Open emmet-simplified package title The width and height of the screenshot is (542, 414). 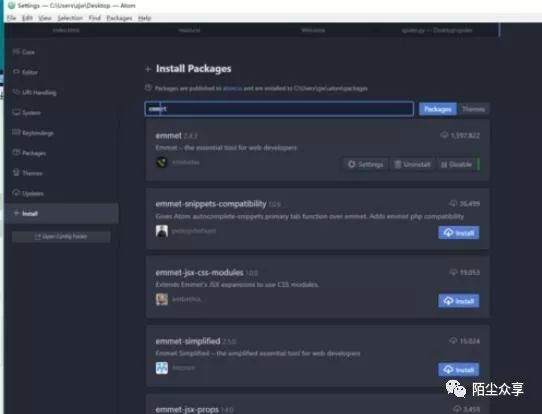tap(188, 341)
